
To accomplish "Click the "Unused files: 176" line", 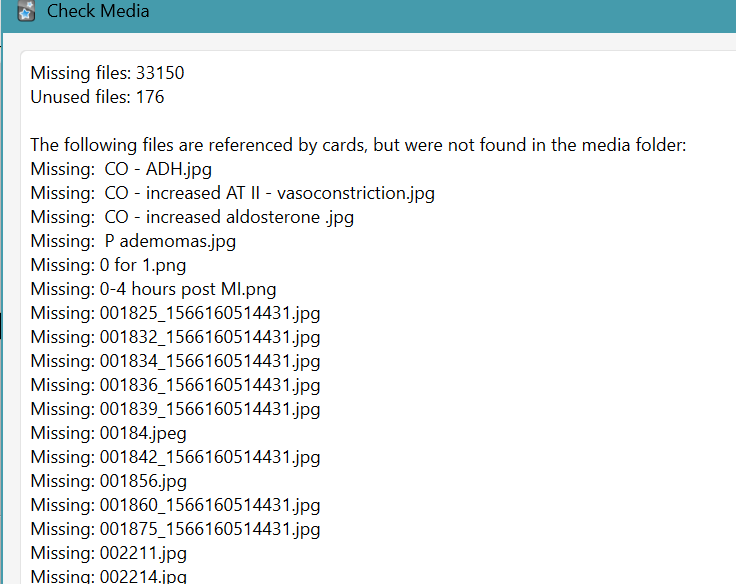I will [x=97, y=97].
